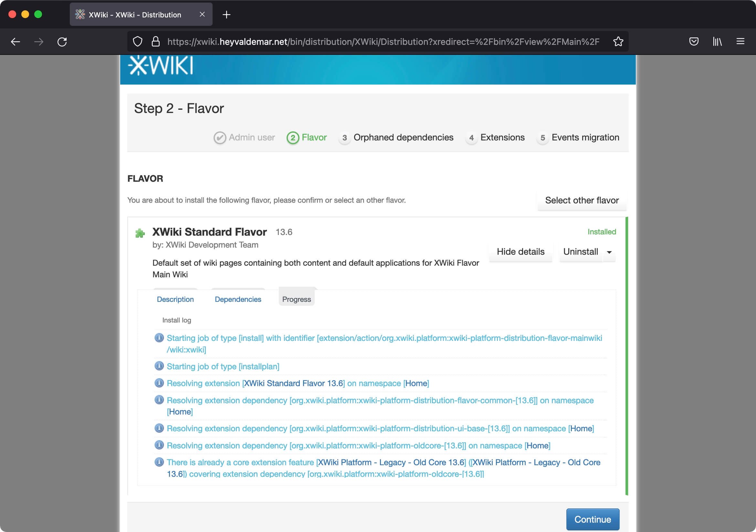Click the Installed status toggle indicator
Image resolution: width=756 pixels, height=532 pixels.
pos(602,231)
